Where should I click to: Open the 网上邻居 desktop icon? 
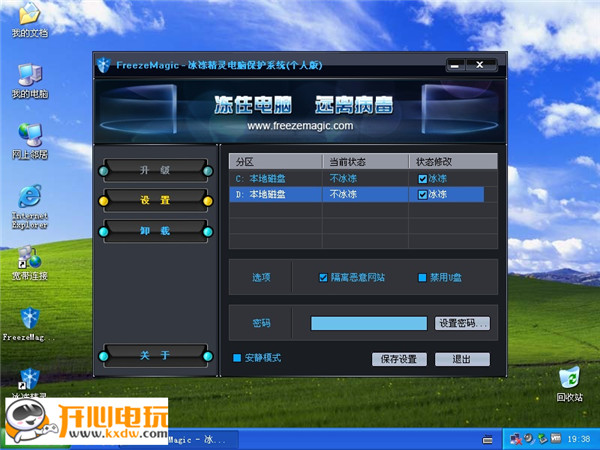tap(28, 135)
